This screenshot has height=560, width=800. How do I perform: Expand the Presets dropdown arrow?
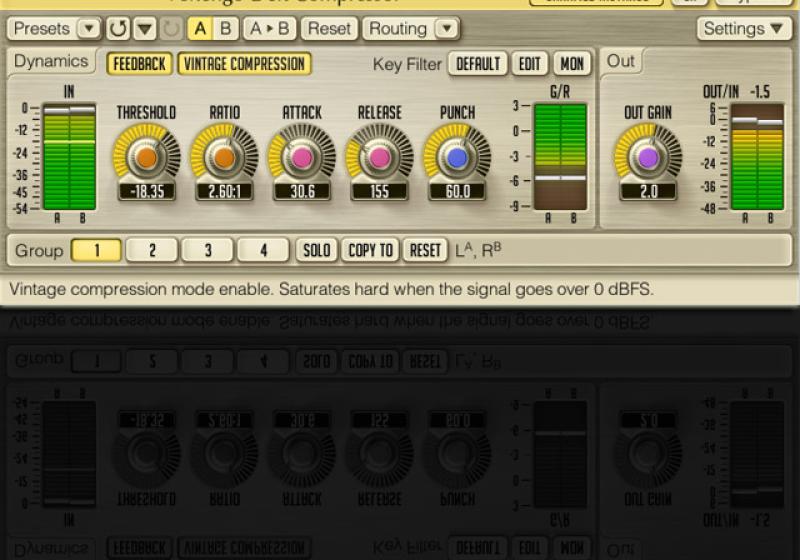point(89,29)
